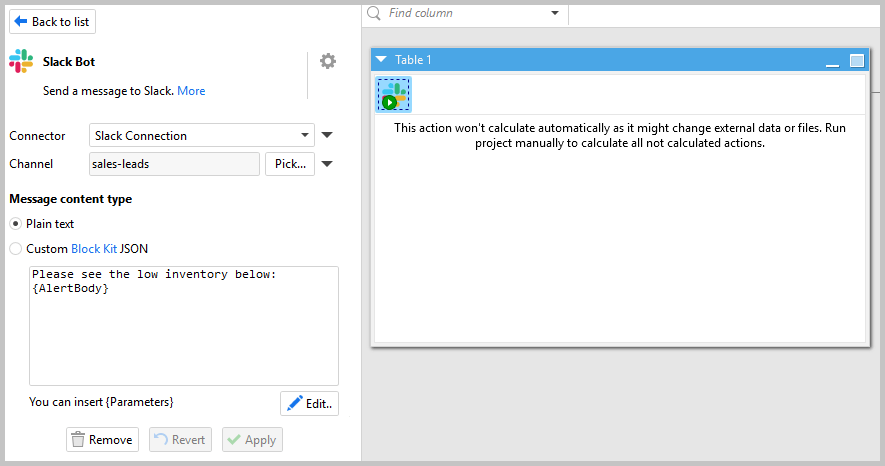Click the Remove action button

click(102, 439)
